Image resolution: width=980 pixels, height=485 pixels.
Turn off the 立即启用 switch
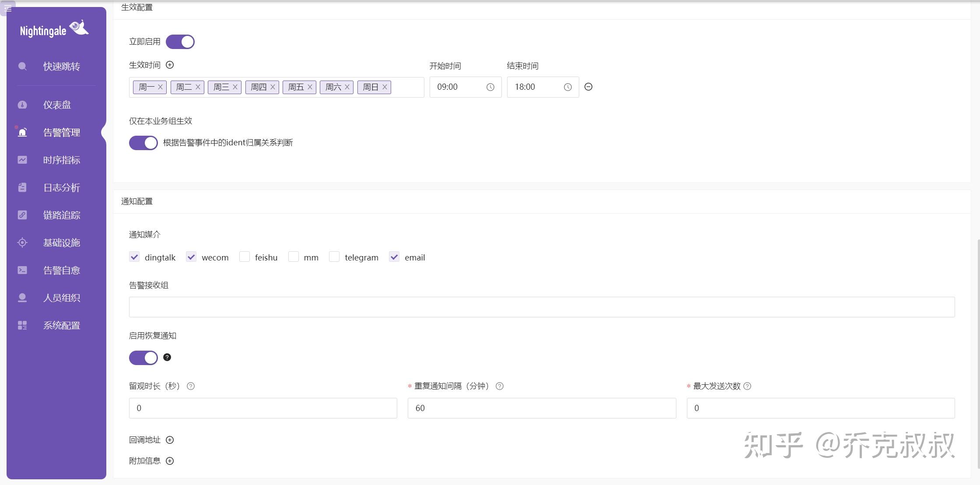tap(180, 42)
